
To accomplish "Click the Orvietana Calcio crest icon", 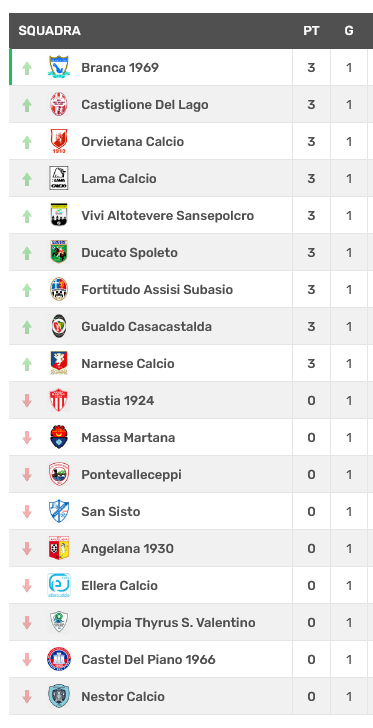I will [59, 141].
